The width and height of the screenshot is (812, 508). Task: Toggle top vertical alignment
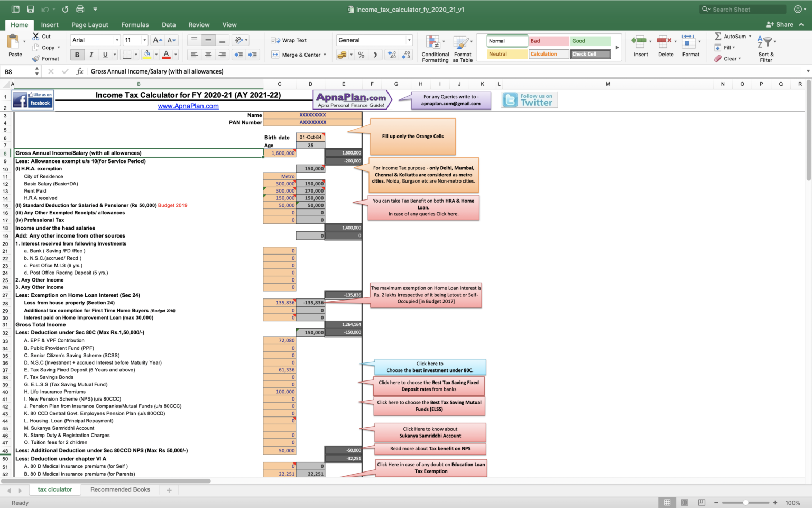194,40
